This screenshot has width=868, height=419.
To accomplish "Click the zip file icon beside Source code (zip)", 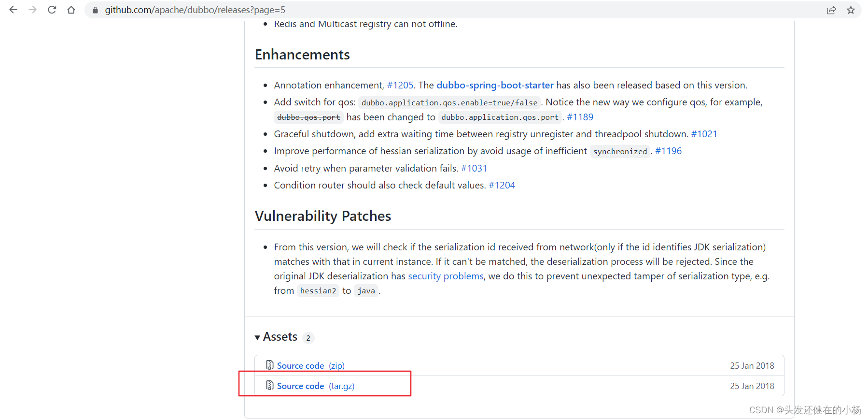I will coord(270,365).
